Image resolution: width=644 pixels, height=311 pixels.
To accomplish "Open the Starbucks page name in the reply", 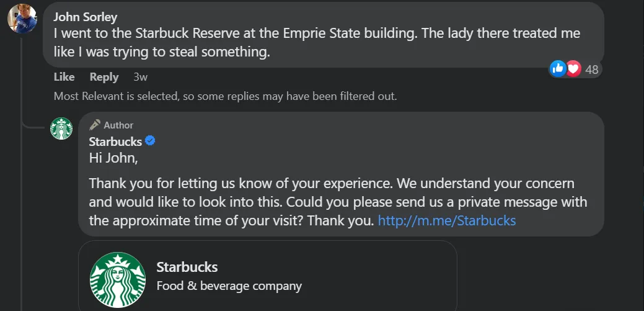I will click(115, 142).
